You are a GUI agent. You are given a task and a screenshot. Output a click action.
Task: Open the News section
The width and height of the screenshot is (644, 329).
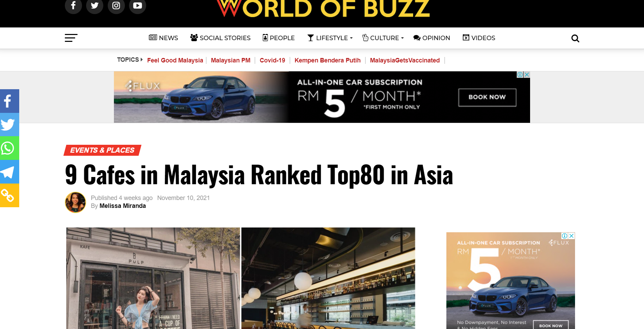(163, 38)
